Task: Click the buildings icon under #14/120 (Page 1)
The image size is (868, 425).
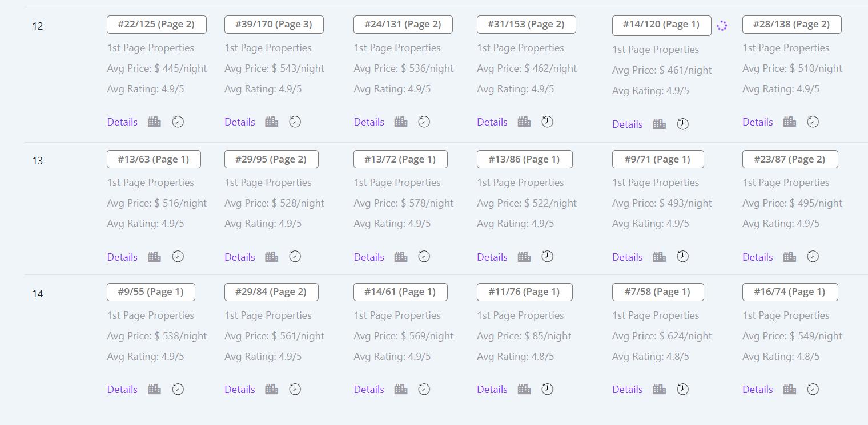Action: click(659, 124)
